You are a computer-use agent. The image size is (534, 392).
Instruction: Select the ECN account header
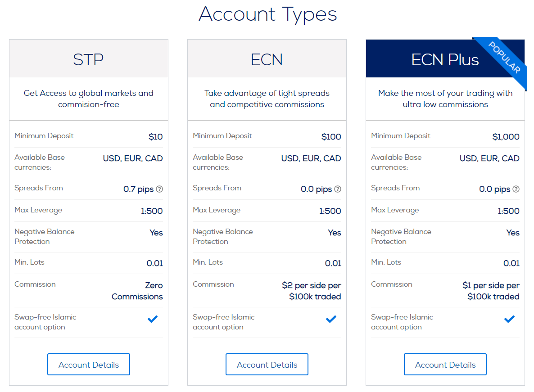point(267,59)
